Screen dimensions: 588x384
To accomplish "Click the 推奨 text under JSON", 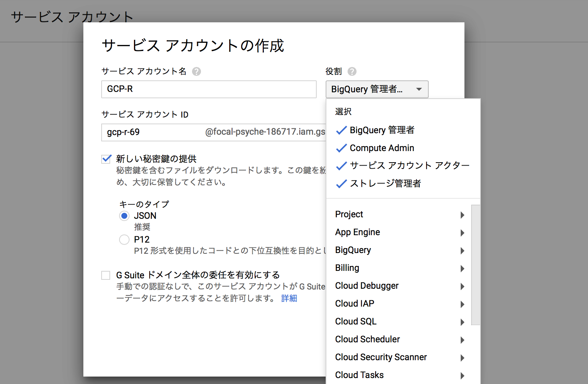I will (142, 227).
